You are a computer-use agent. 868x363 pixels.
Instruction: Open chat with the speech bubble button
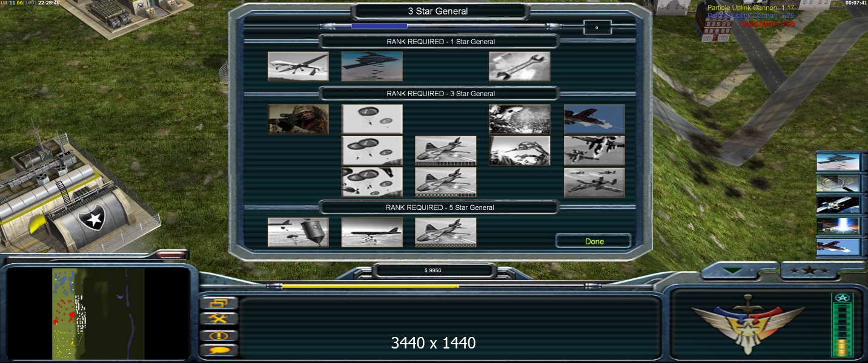click(219, 350)
